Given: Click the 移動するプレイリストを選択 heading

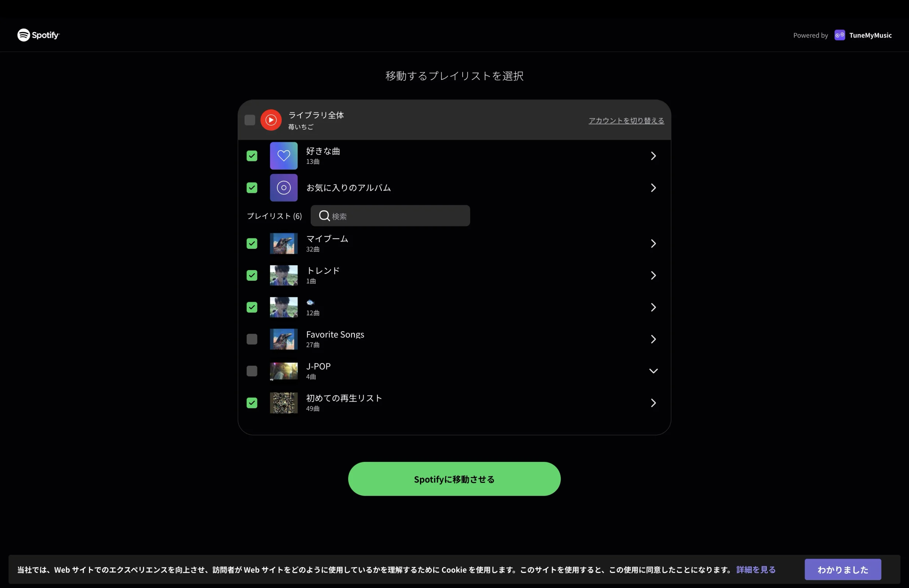Looking at the screenshot, I should 454,76.
